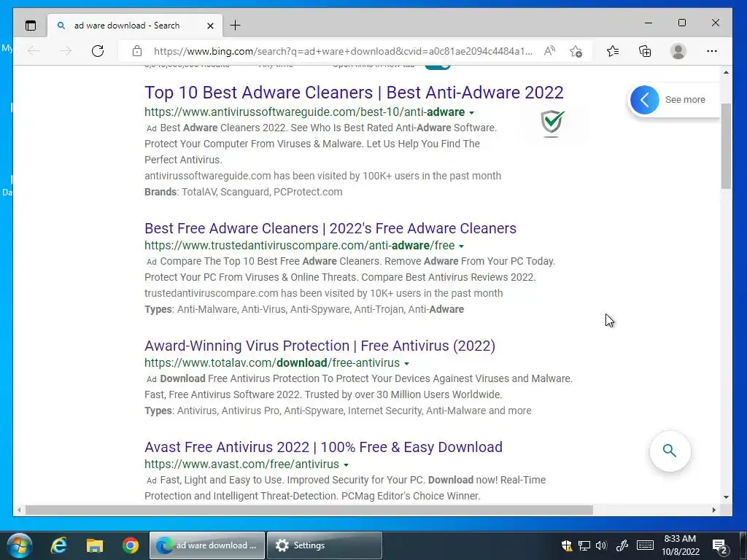Click the See more blue arrow
747x560 pixels.
click(645, 100)
